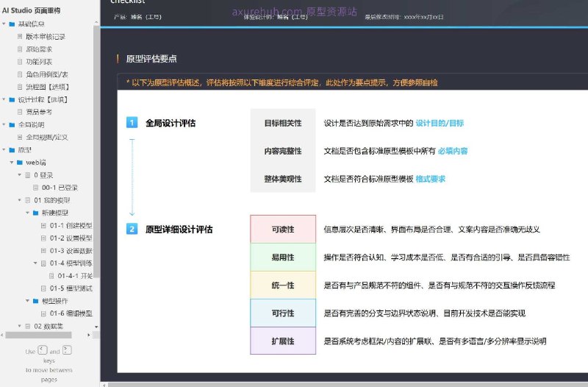Click the sidebar scrollbar down arrow

pos(96,327)
